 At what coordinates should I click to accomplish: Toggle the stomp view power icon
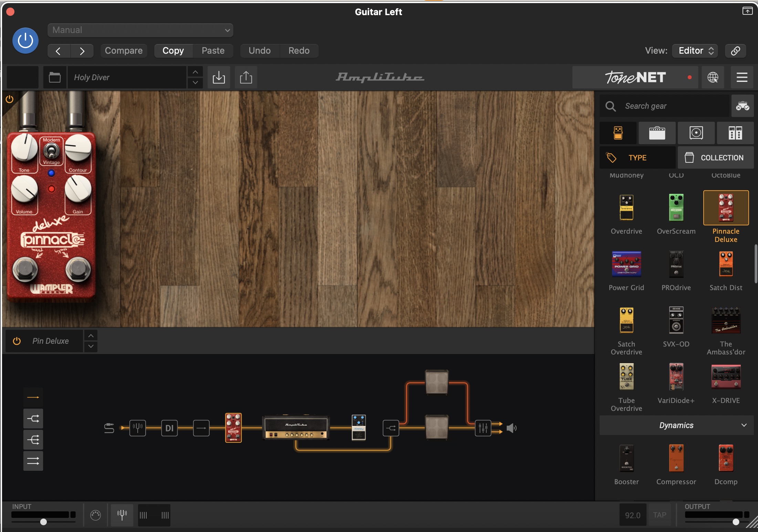pos(10,99)
